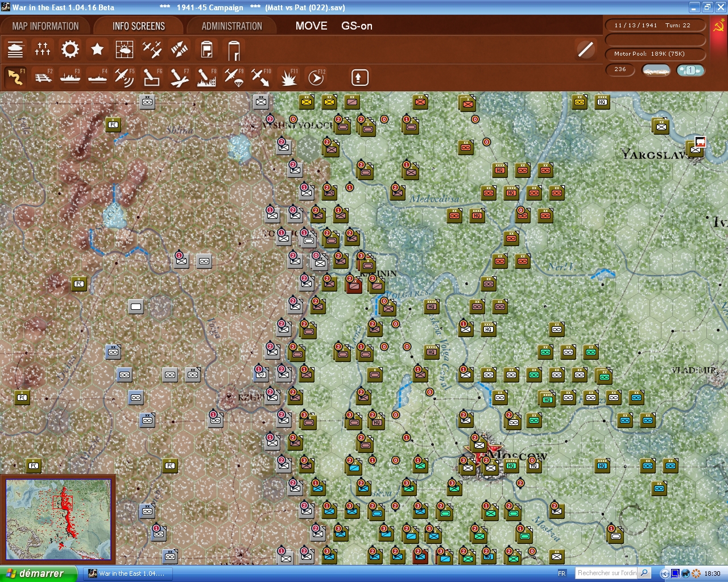Select the F10 air transfer mode
Screen dimensions: 728x582
click(261, 77)
